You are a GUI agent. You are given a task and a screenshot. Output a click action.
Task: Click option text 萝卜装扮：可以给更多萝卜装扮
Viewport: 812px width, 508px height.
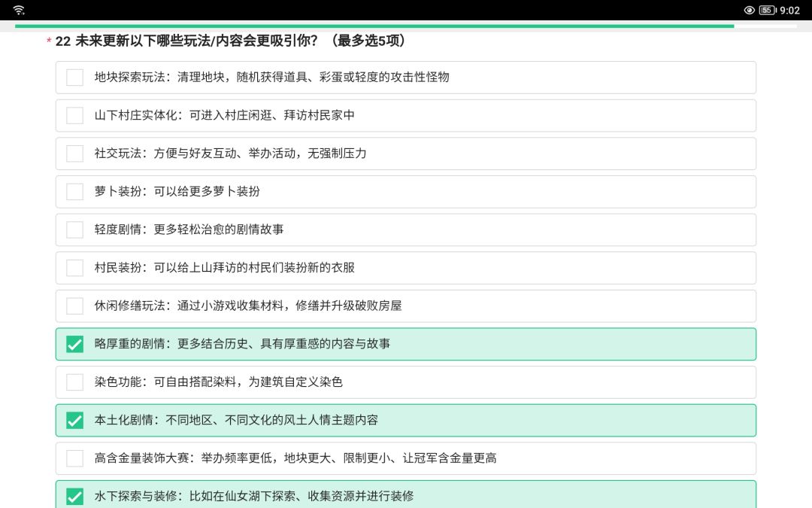pyautogui.click(x=177, y=191)
